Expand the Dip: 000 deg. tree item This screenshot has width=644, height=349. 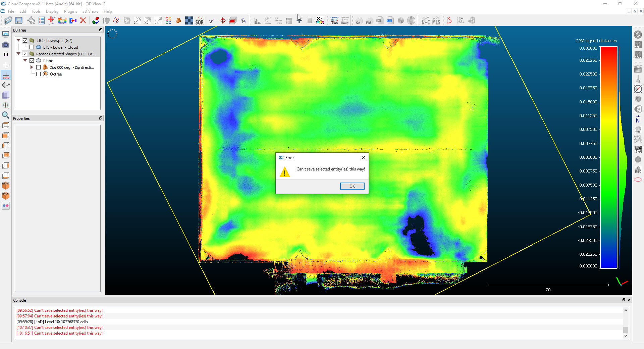(x=32, y=67)
